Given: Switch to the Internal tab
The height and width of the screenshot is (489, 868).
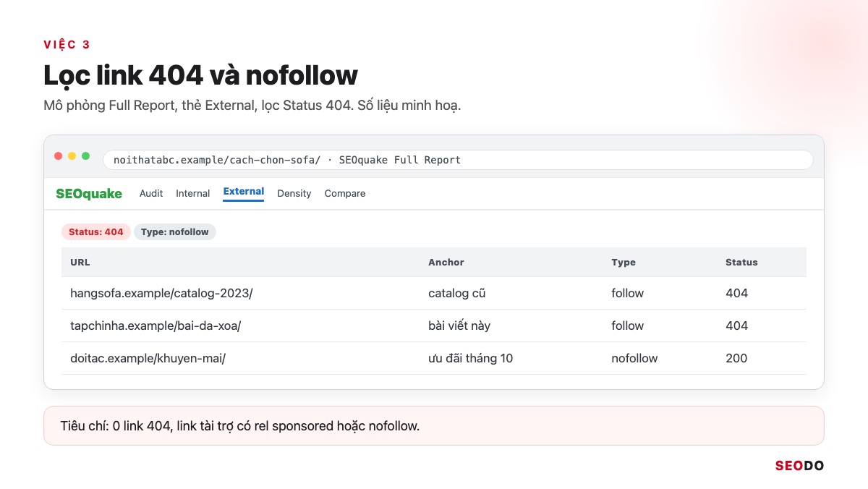Looking at the screenshot, I should (193, 193).
